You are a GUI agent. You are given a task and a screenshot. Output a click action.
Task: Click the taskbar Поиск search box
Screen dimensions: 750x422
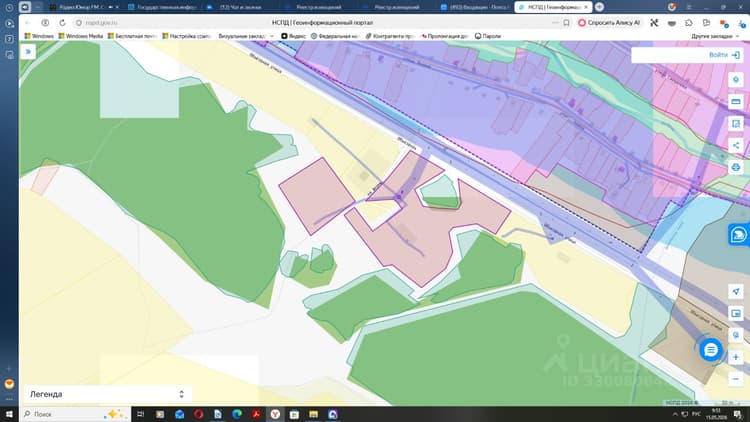[76, 414]
